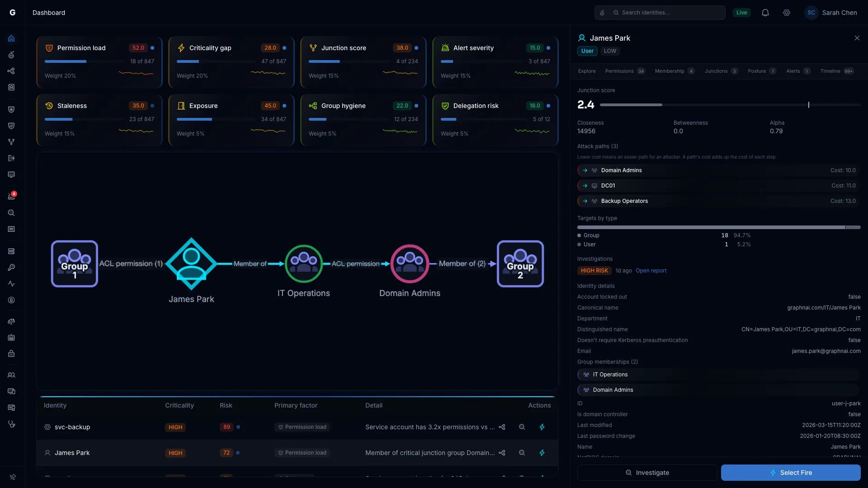Click the sidebar alerts icon with badge 4
The image size is (868, 488).
coord(11,196)
